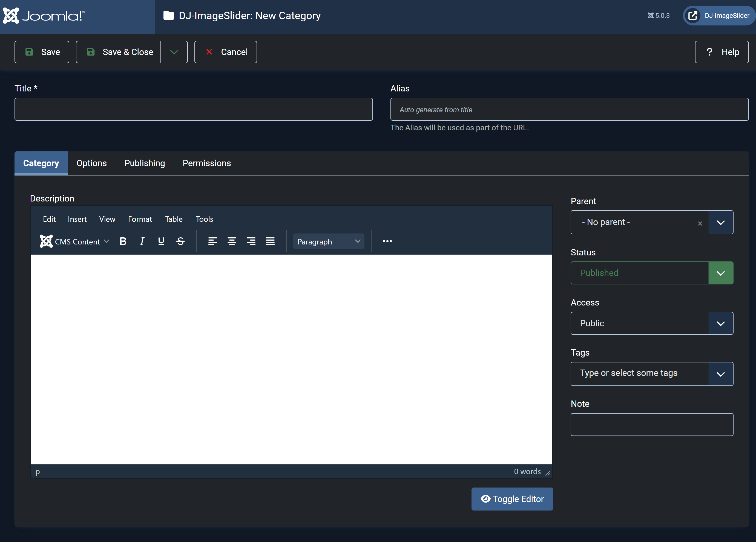
Task: Justify text in editor
Action: (x=270, y=241)
